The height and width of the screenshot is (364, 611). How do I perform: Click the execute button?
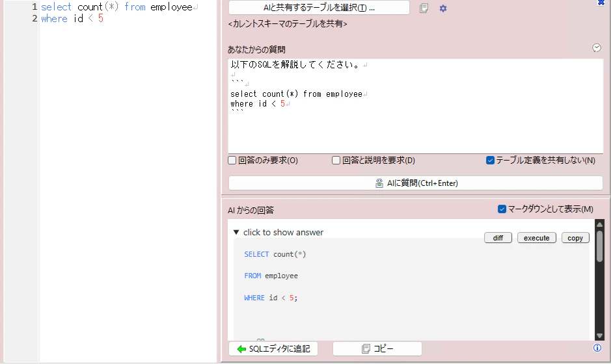(x=537, y=238)
